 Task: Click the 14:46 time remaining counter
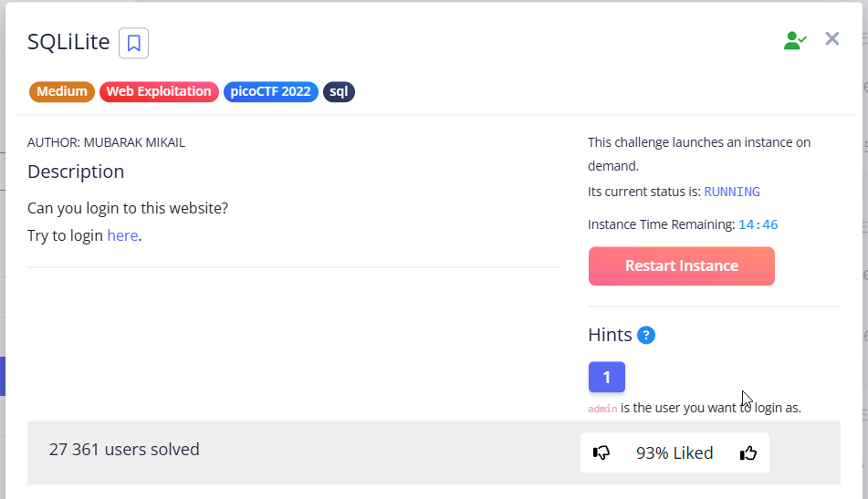pos(758,224)
